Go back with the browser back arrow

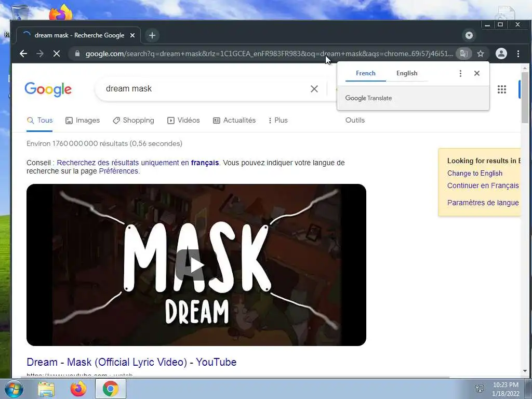[23, 54]
